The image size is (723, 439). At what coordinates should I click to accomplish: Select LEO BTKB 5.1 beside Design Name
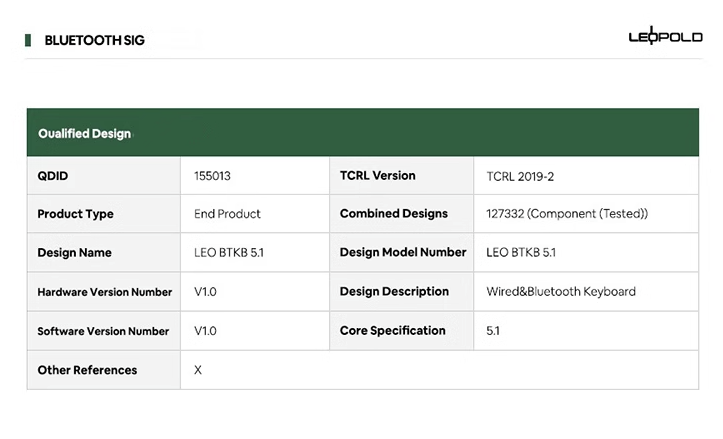pyautogui.click(x=229, y=253)
